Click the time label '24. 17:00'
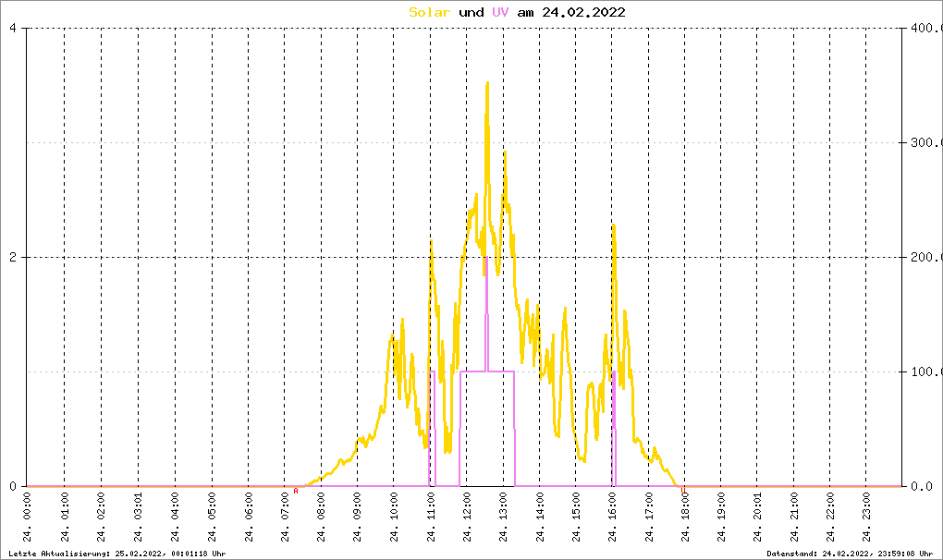 pyautogui.click(x=650, y=517)
